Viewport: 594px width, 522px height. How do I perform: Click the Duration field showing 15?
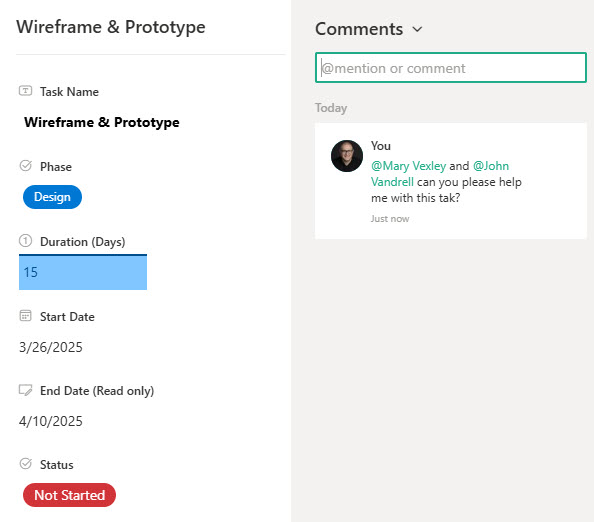83,272
